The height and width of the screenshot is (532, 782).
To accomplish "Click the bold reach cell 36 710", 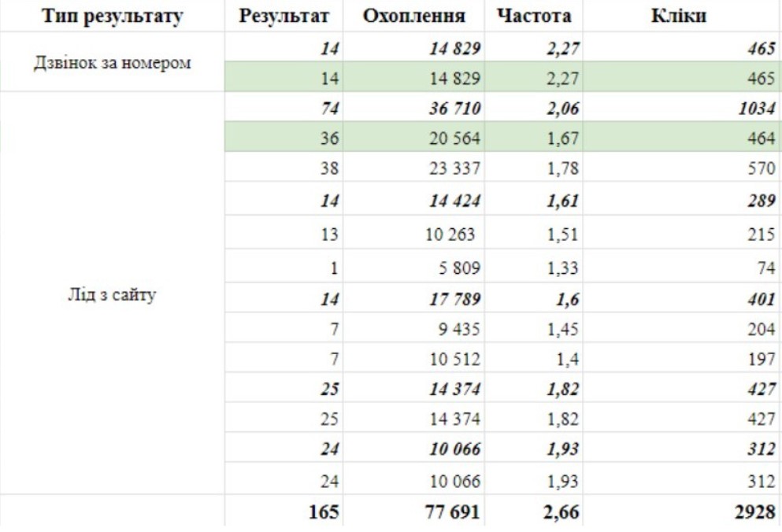I will pos(454,108).
